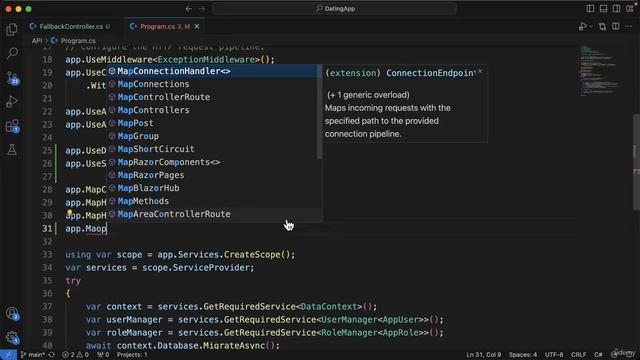Click the synchronize changes icon
The image size is (640, 360).
(x=51, y=355)
